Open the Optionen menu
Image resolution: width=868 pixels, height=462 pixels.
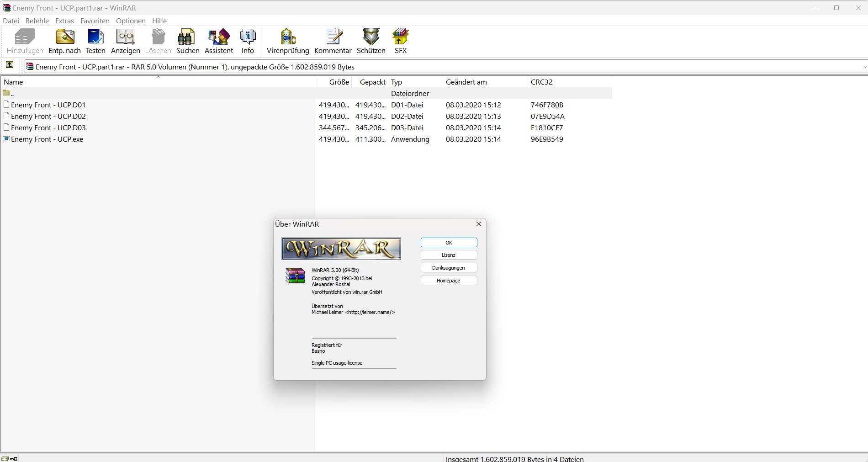click(x=131, y=21)
